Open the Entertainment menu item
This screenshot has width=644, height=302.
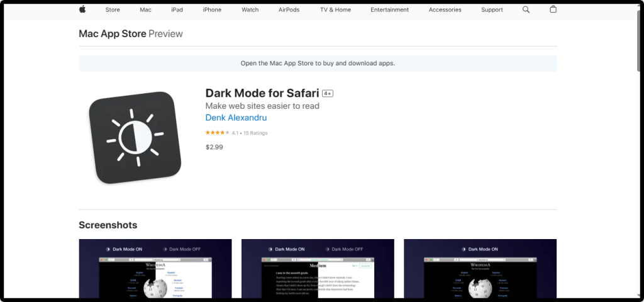pyautogui.click(x=389, y=10)
